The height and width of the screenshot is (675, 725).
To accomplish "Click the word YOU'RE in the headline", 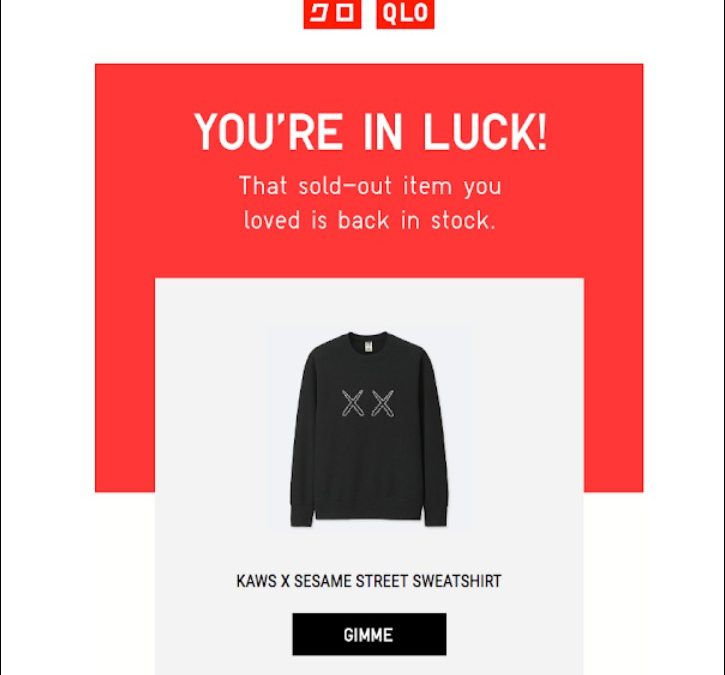I will [x=268, y=132].
